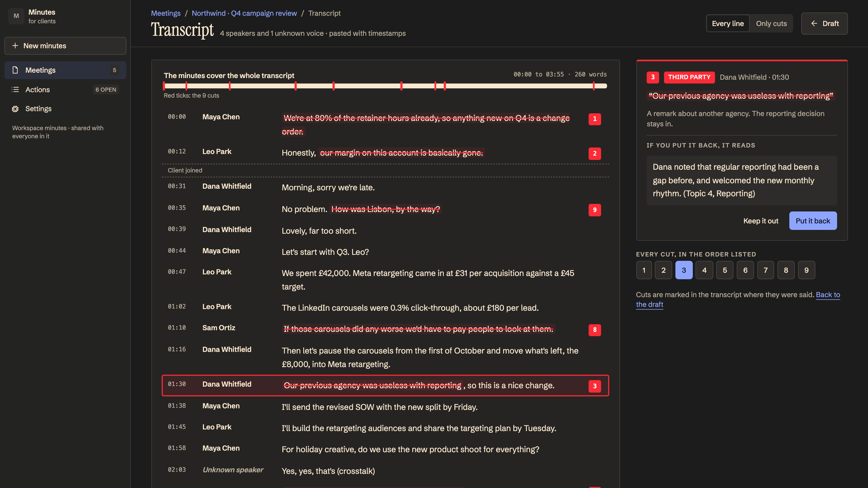Click the Actions list icon in sidebar
Screen dimensions: 868x488
tap(15, 89)
